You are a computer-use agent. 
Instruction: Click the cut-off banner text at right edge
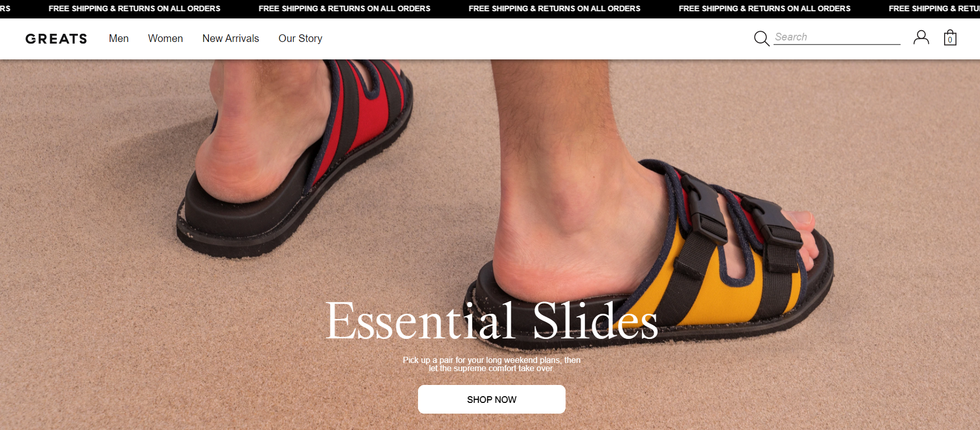(x=934, y=9)
